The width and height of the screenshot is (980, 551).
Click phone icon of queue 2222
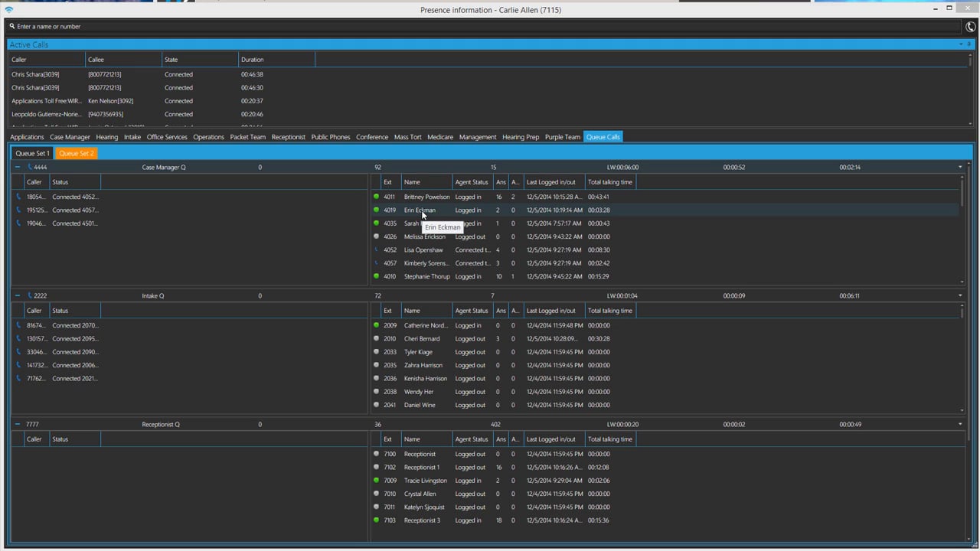click(x=31, y=295)
